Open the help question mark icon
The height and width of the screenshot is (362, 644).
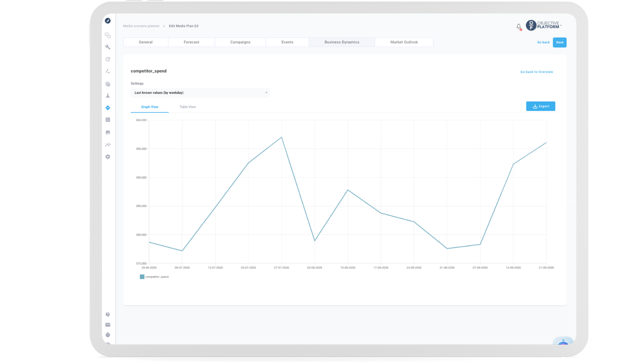point(108,315)
